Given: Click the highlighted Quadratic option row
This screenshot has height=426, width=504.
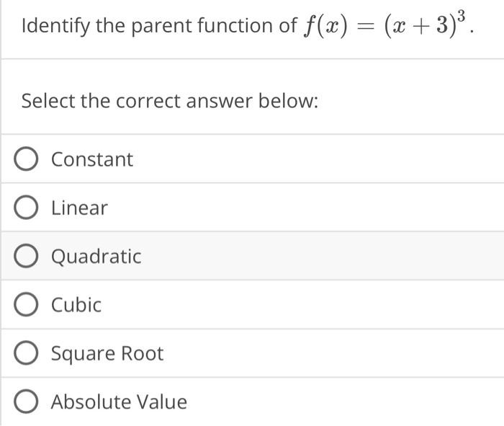Looking at the screenshot, I should pyautogui.click(x=253, y=256).
